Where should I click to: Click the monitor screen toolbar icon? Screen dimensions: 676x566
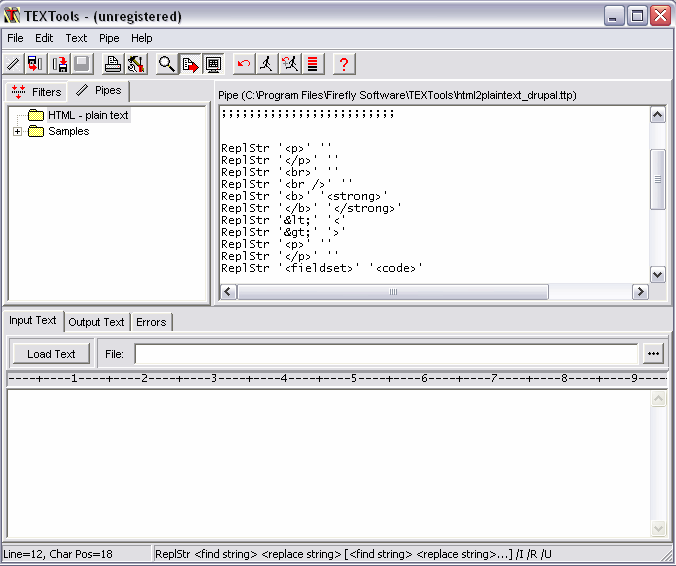tap(212, 64)
